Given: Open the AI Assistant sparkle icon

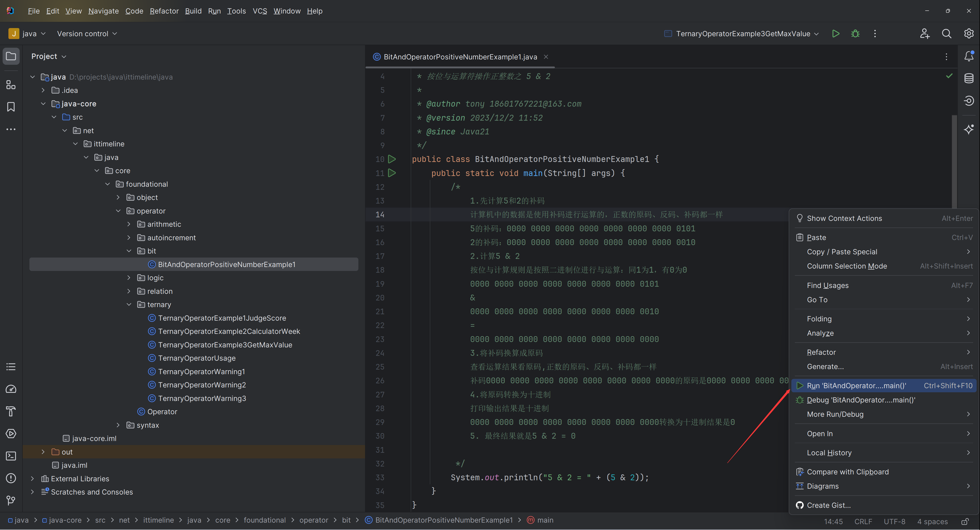Looking at the screenshot, I should pos(969,129).
